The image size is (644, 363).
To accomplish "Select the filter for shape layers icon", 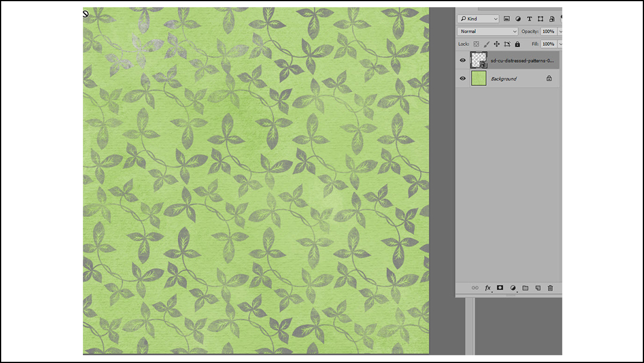I will click(540, 18).
